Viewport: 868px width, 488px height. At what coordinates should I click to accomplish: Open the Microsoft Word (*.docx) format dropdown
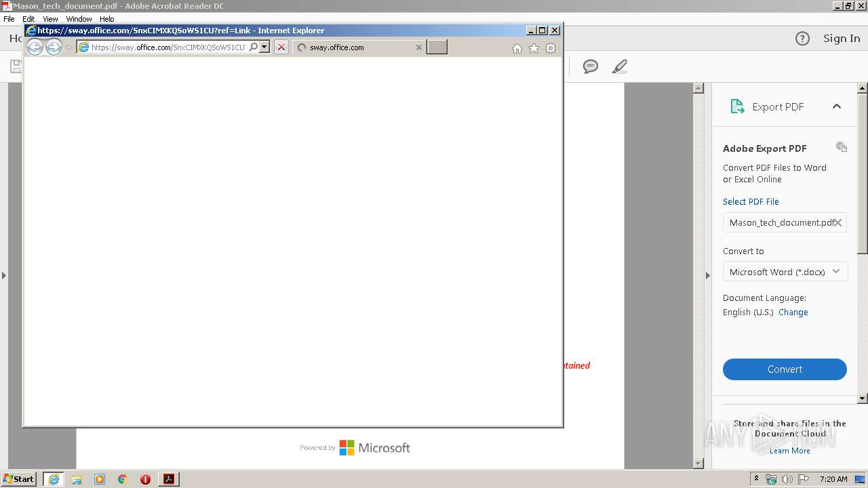point(785,272)
